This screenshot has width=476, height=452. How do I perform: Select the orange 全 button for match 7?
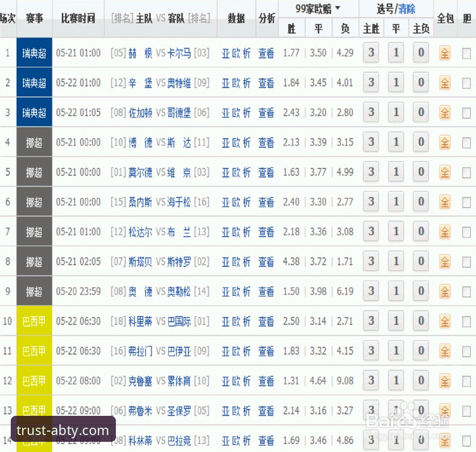tap(445, 232)
